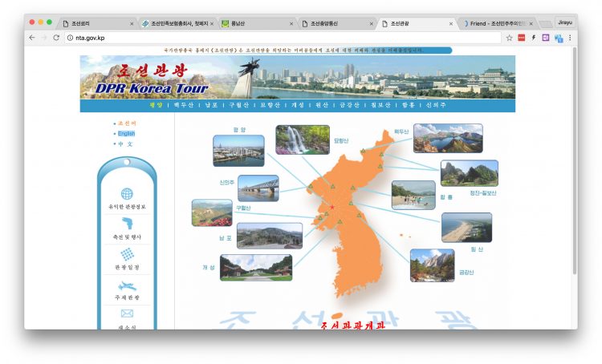Open the blue translate extension icon
602x364 pixels.
click(x=559, y=38)
